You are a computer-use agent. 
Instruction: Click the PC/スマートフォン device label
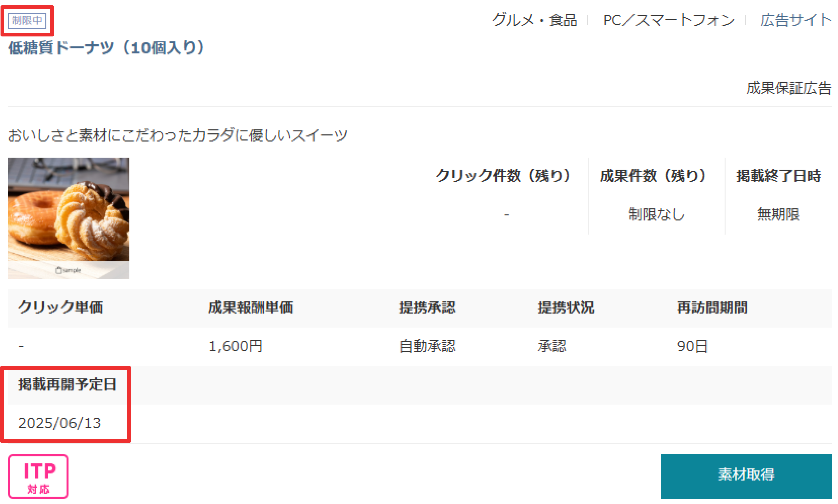pos(668,20)
